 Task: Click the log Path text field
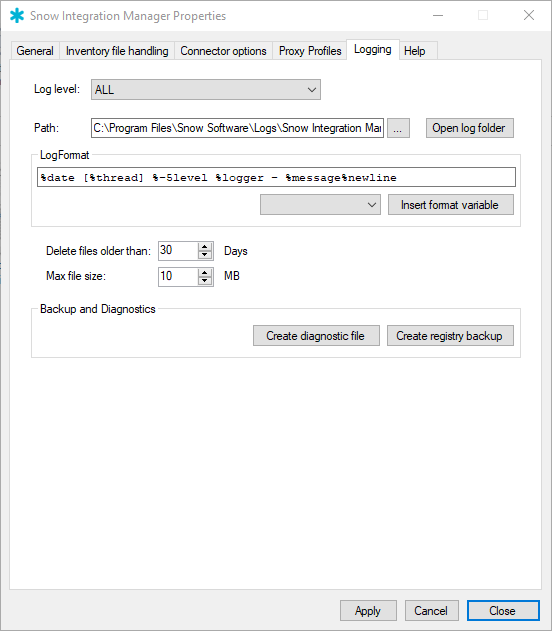237,128
